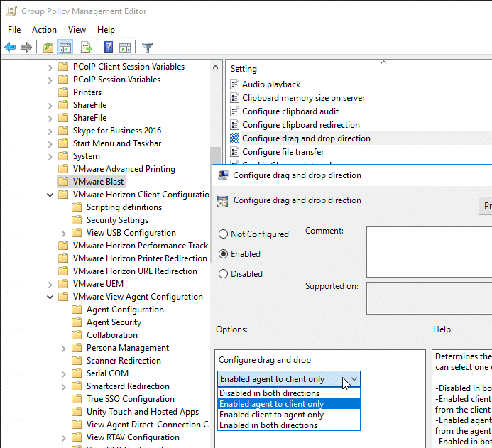
Task: Open the drag and drop combo box arrow
Action: click(354, 379)
